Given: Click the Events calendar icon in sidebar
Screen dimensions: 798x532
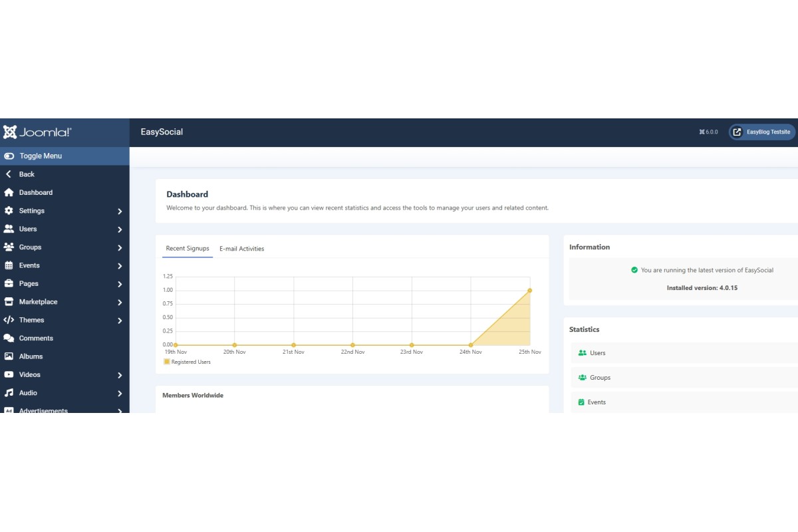Looking at the screenshot, I should (9, 265).
